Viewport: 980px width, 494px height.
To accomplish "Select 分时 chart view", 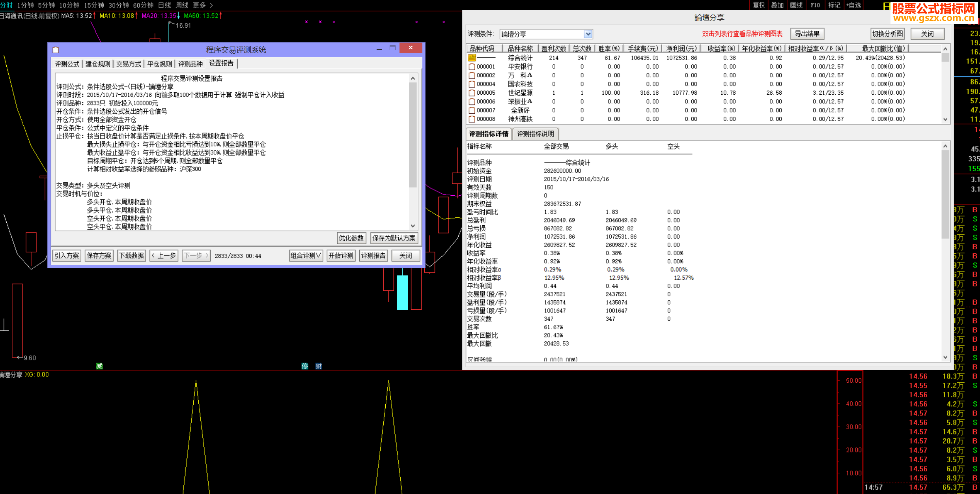I will click(7, 5).
